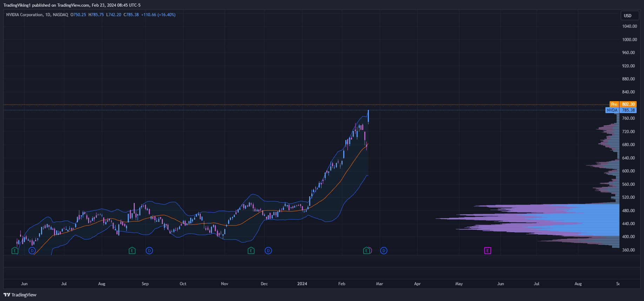This screenshot has width=644, height=301.
Task: Click the earnings marker from late May 2023
Action: click(15, 251)
